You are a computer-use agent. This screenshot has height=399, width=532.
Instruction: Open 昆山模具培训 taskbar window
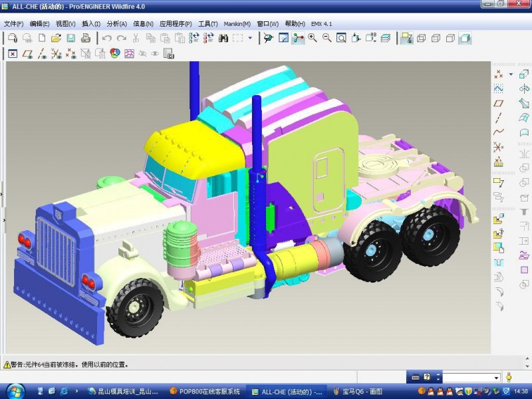click(123, 392)
